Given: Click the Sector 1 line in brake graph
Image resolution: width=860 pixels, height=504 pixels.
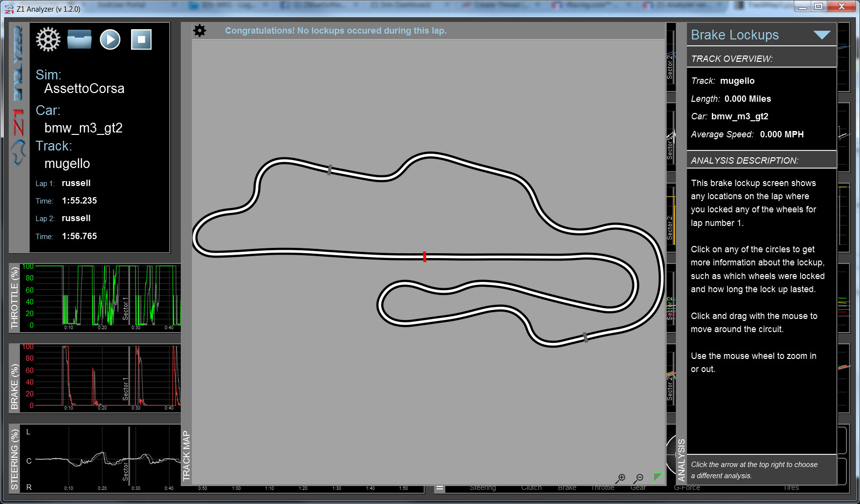Looking at the screenshot, I should click(x=129, y=375).
